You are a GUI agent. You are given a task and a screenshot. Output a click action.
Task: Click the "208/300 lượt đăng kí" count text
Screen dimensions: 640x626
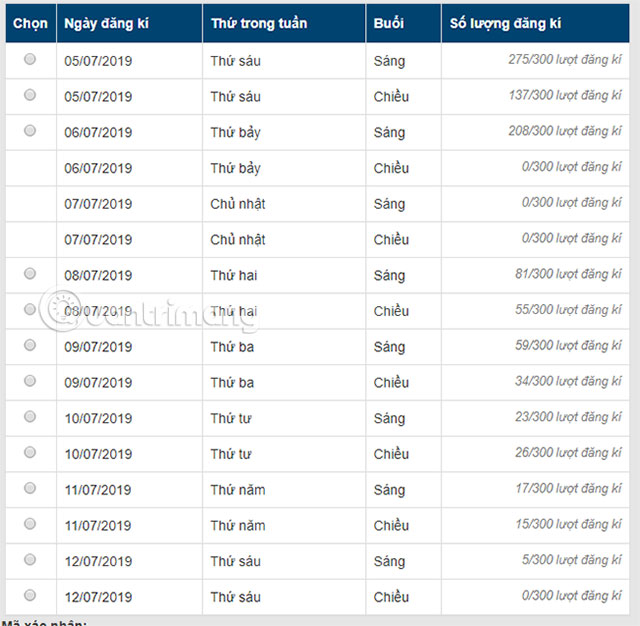point(565,131)
